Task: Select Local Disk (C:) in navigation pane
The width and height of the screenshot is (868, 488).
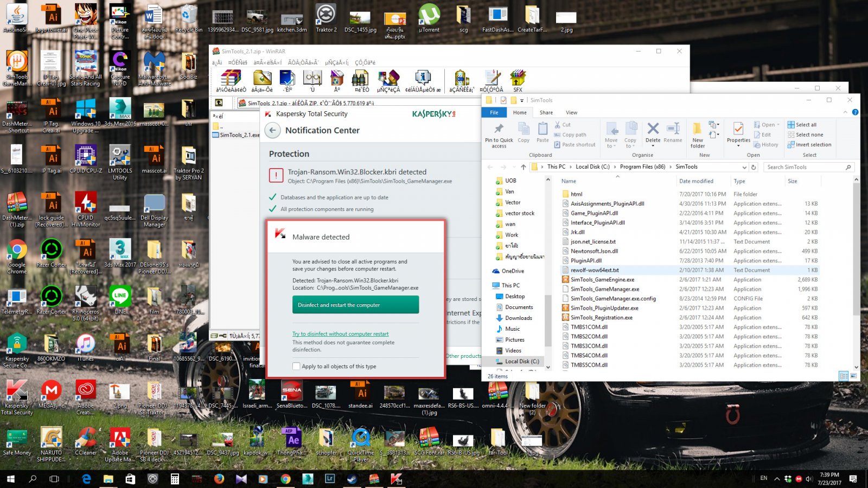Action: 517,361
